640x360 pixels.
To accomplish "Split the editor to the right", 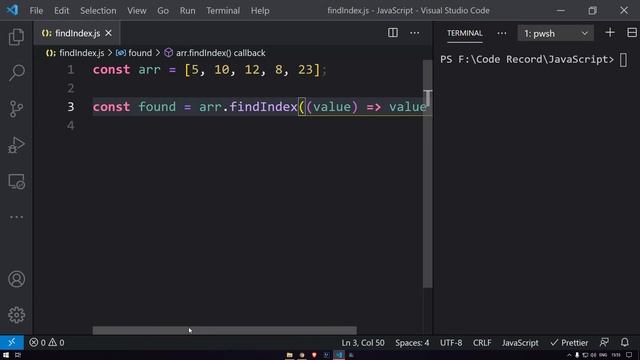I will tap(393, 33).
